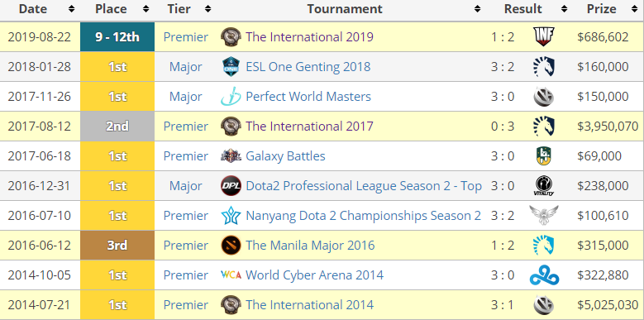The image size is (644, 320).
Task: Open World Cyber Arena 2014 link
Action: point(315,275)
